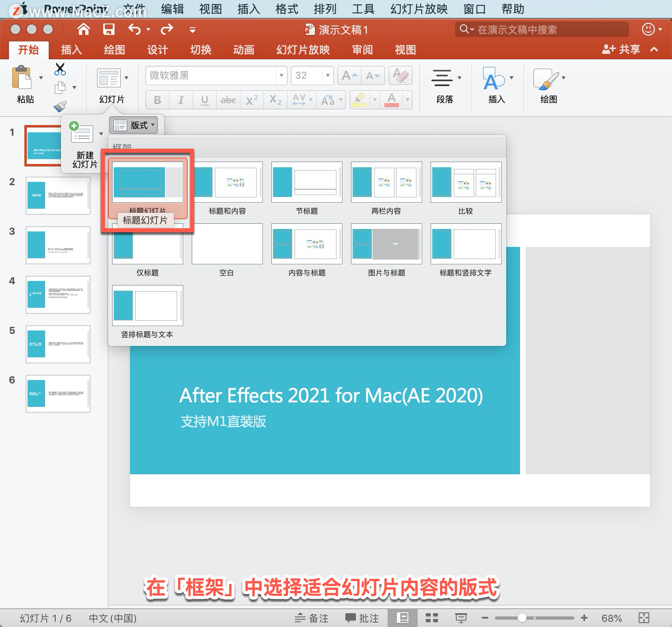This screenshot has height=627, width=672.
Task: Apply the yellow text highlight color
Action: pos(360,100)
